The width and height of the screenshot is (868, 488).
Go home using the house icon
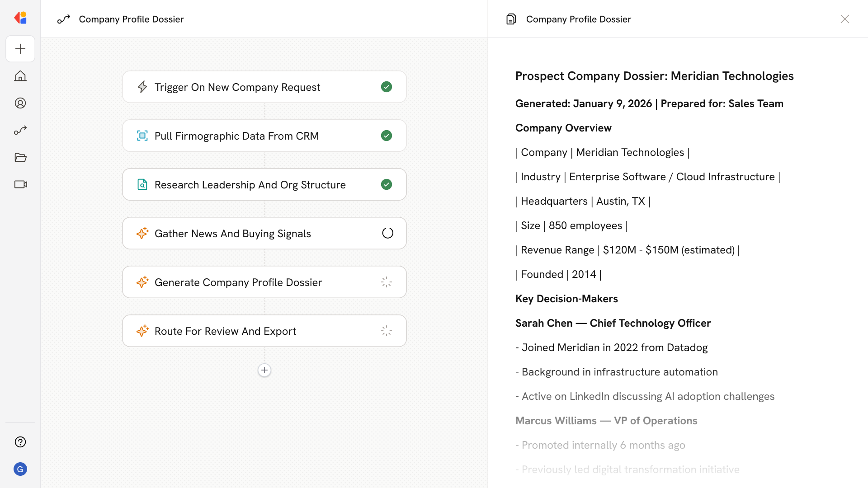click(20, 76)
